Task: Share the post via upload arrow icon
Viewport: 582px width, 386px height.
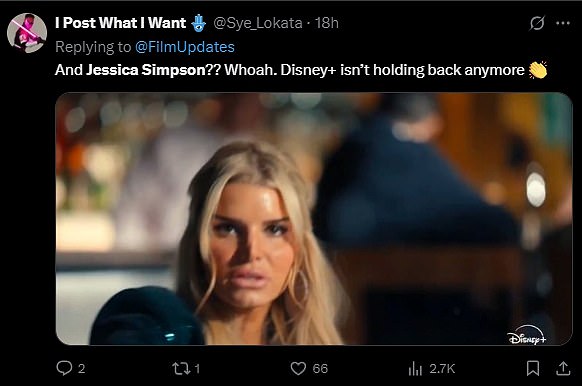Action: click(x=563, y=368)
